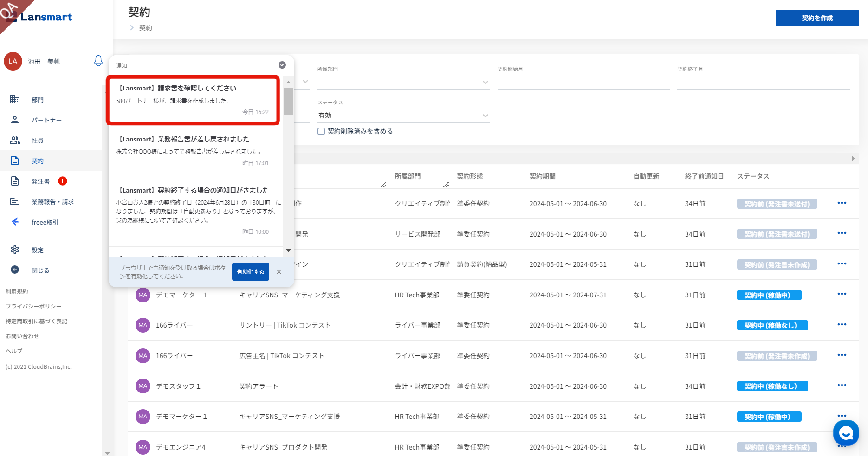Click the 閉じる back arrow icon

[x=15, y=270]
